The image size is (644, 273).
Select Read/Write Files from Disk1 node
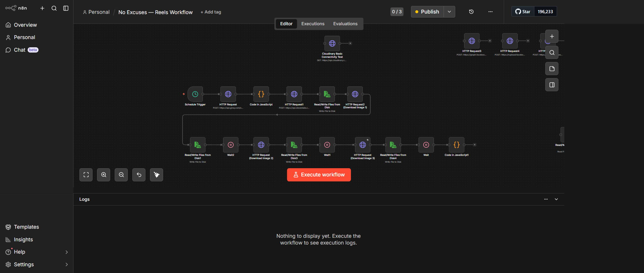click(x=198, y=145)
